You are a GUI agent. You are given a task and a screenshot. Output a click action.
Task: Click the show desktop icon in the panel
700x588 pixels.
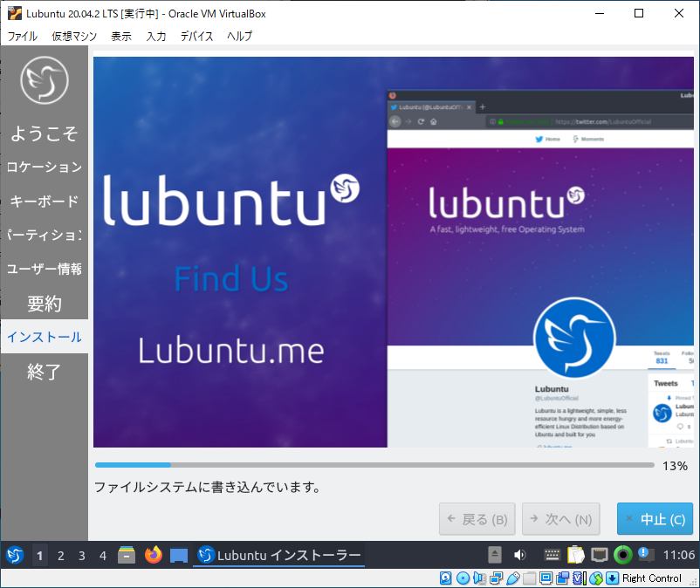tap(179, 556)
